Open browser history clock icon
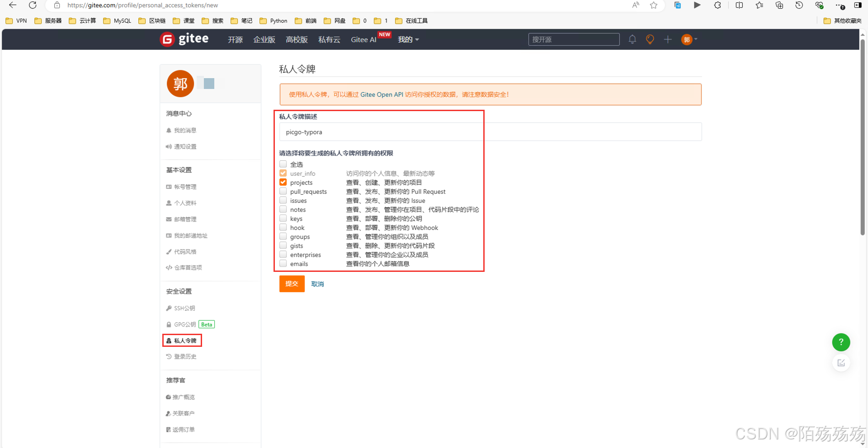The width and height of the screenshot is (868, 448). (799, 5)
